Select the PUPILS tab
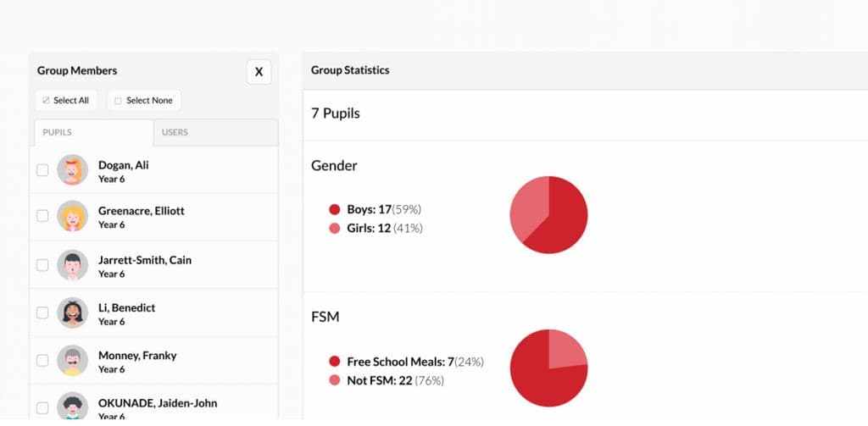This screenshot has height=426, width=868. (x=93, y=133)
